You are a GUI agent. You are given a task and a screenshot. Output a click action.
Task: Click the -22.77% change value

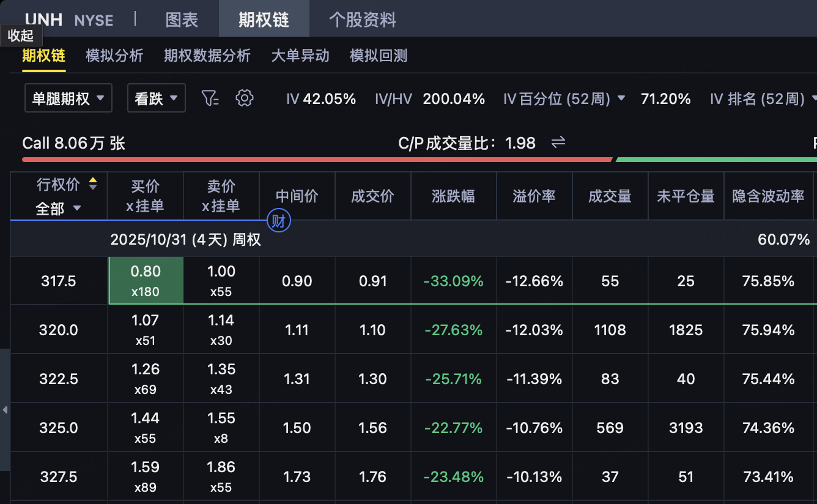(454, 428)
